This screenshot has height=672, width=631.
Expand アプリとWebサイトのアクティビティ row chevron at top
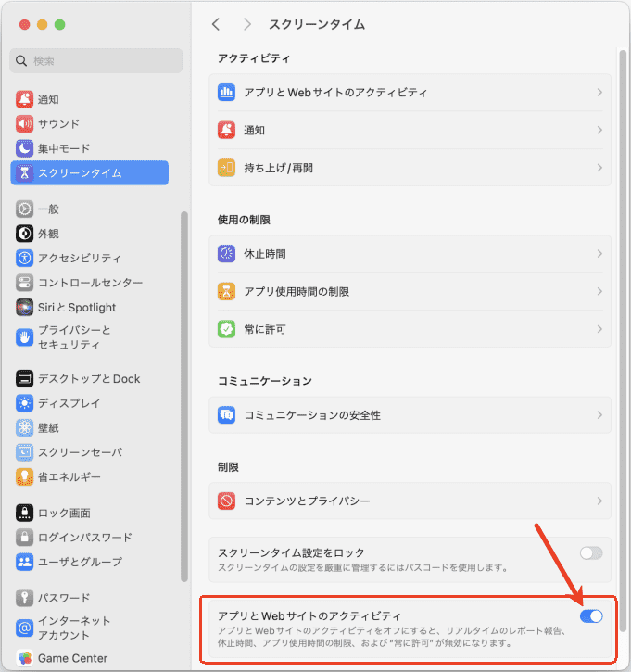[x=599, y=92]
